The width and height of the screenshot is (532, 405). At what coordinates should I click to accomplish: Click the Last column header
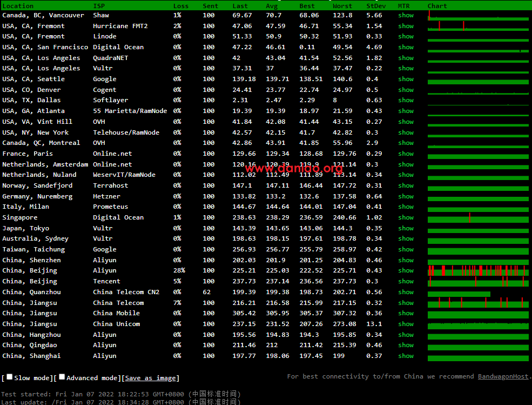pyautogui.click(x=240, y=6)
